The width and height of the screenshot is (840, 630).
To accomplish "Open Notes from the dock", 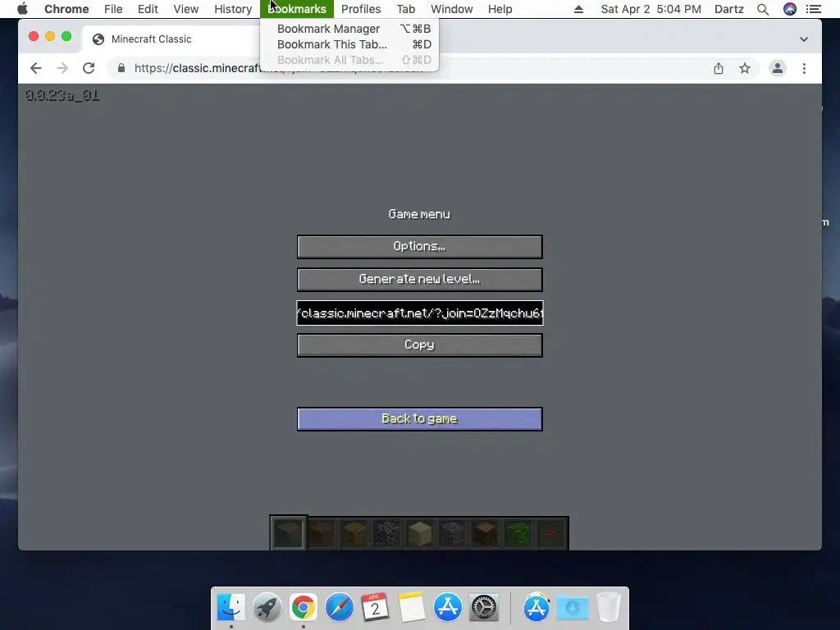I will click(412, 607).
